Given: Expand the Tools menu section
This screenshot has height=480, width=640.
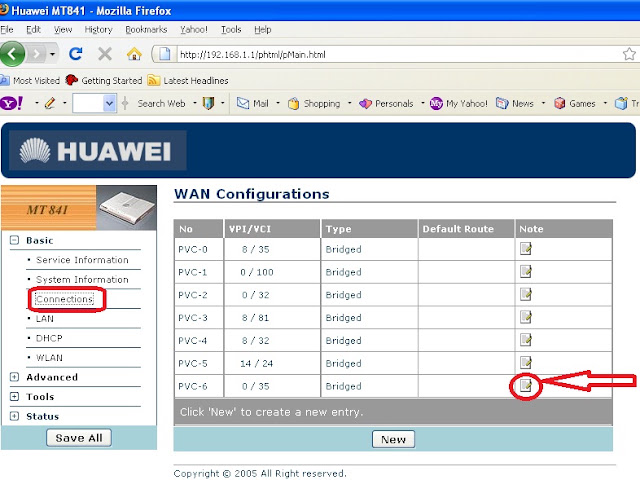Looking at the screenshot, I should point(14,396).
